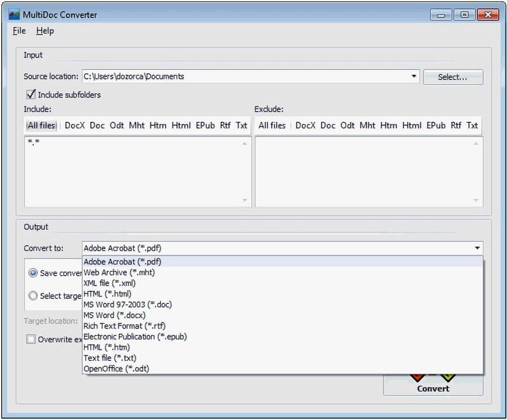507x420 pixels.
Task: Collapse the Convert to combo box arrow
Action: 477,248
